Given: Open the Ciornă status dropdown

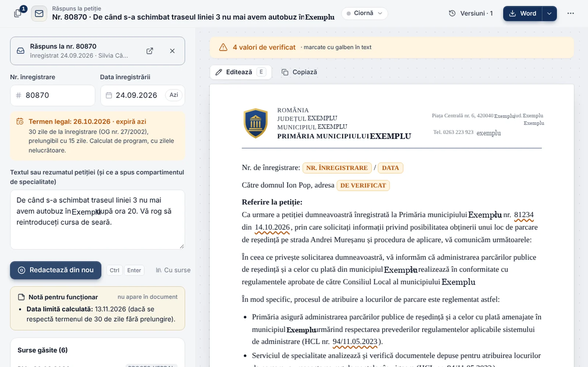Looking at the screenshot, I should pos(365,13).
